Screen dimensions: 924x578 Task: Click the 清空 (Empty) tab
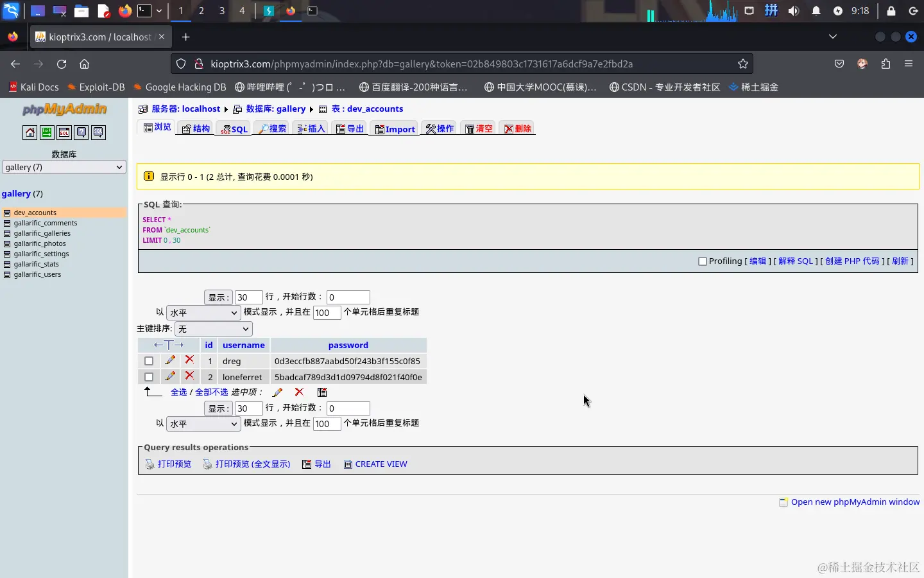[479, 128]
